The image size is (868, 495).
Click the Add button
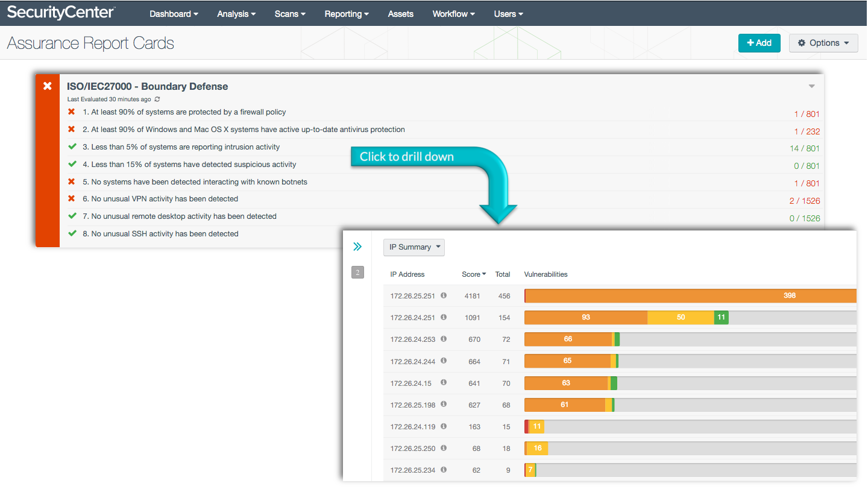[759, 43]
